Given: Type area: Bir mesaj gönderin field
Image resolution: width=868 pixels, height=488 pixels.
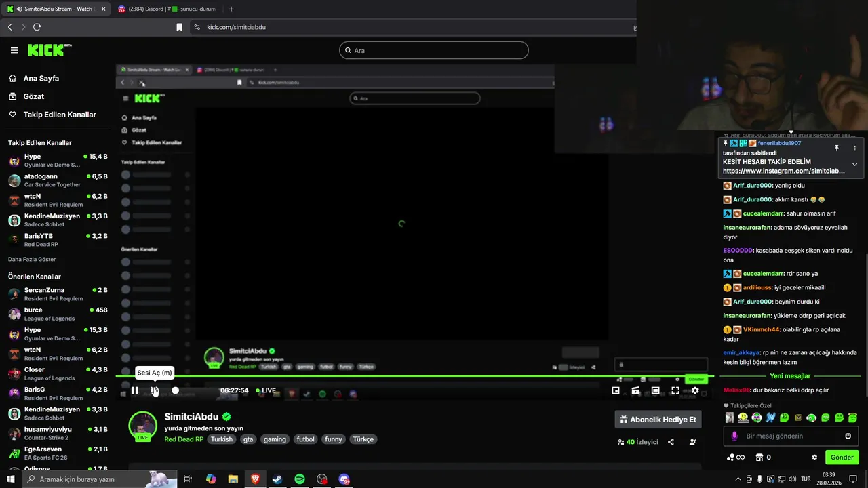Looking at the screenshot, I should coord(790,436).
